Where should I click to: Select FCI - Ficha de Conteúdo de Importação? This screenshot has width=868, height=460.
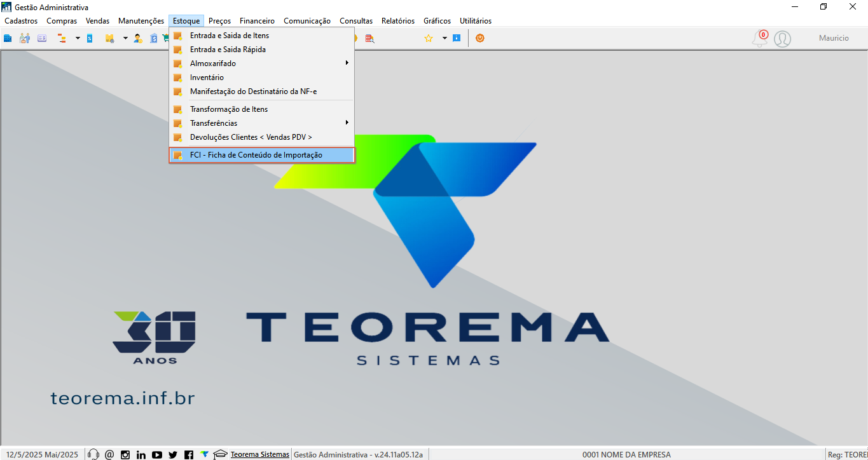(x=261, y=155)
